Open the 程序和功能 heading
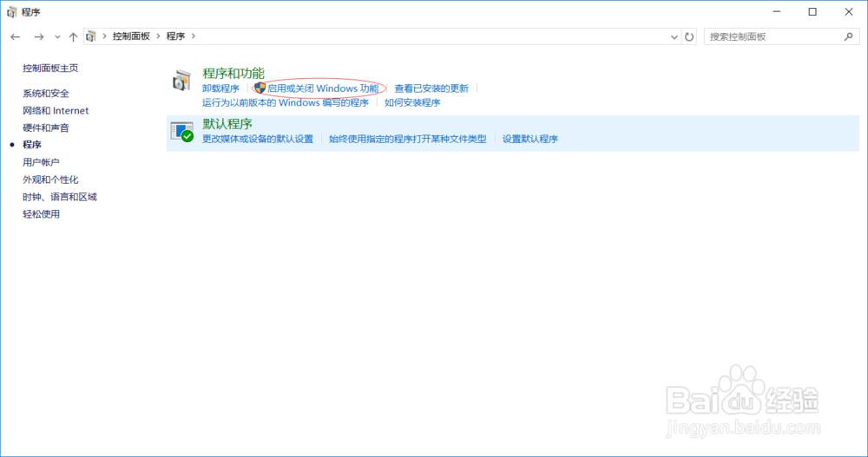The height and width of the screenshot is (457, 868). click(x=233, y=73)
